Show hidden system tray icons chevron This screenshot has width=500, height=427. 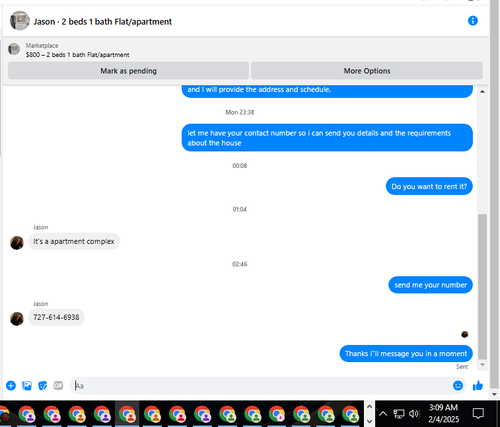(383, 414)
